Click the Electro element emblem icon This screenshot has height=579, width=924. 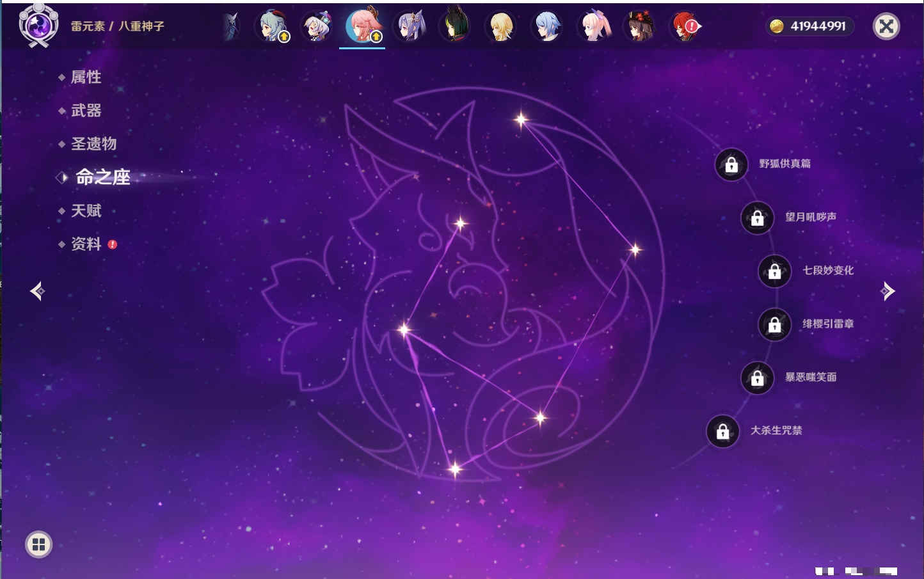[38, 26]
